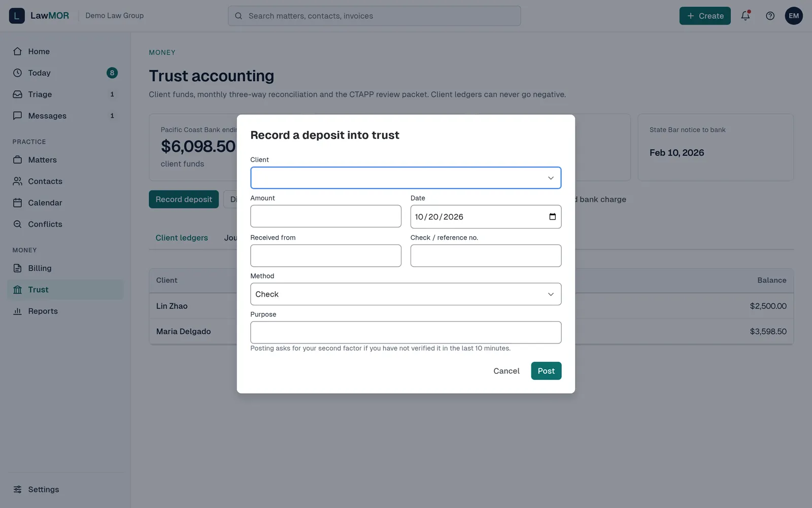Image resolution: width=812 pixels, height=508 pixels.
Task: Post the trust deposit
Action: click(546, 371)
